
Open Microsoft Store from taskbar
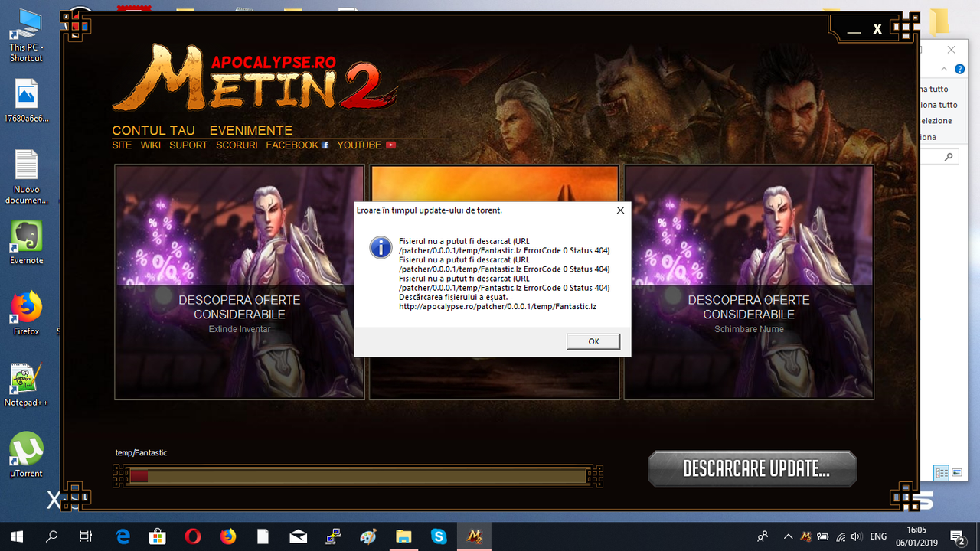[x=158, y=536]
